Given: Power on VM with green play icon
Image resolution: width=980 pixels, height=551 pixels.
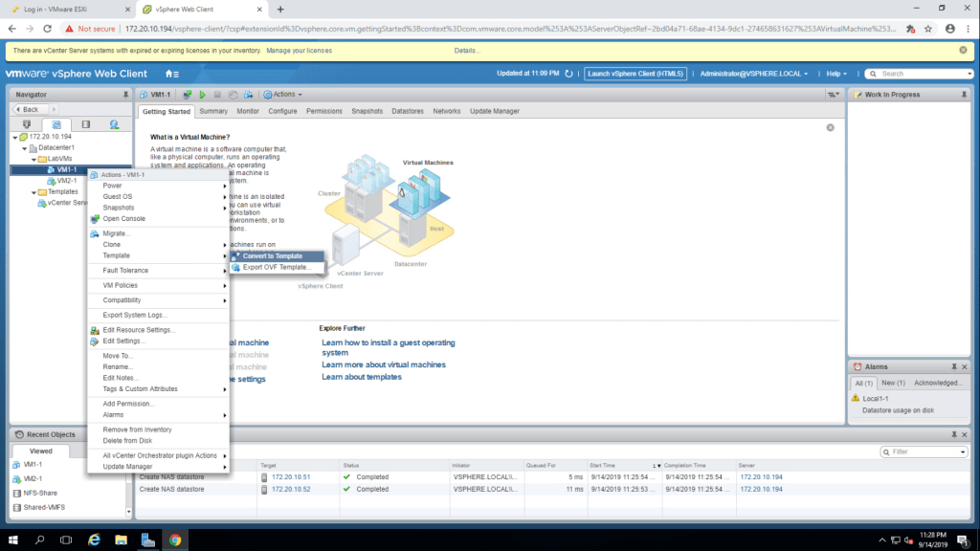Looking at the screenshot, I should pyautogui.click(x=203, y=95).
